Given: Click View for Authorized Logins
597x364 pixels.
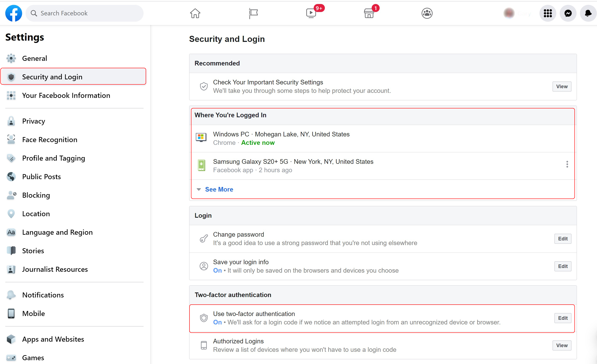Looking at the screenshot, I should point(562,345).
